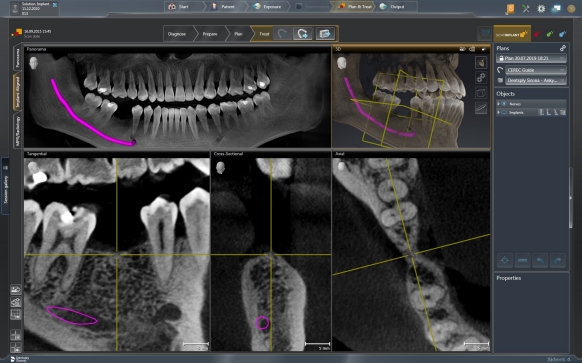Toggle visibility eye for Implants object
The height and width of the screenshot is (363, 582).
(x=504, y=112)
